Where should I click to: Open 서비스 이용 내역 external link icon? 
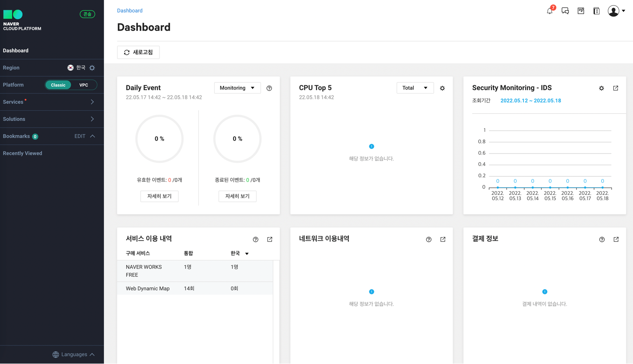270,239
